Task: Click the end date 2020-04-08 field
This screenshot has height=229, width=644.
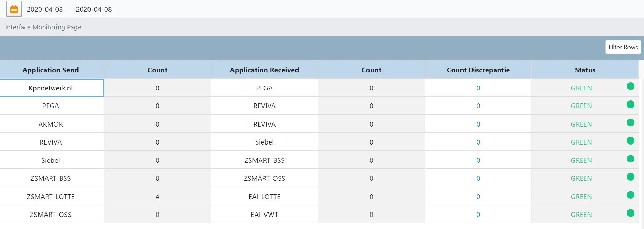Action: tap(94, 9)
